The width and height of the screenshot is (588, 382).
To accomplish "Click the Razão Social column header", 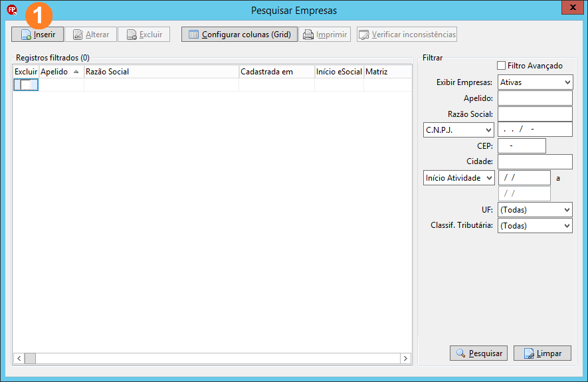I will click(x=161, y=72).
